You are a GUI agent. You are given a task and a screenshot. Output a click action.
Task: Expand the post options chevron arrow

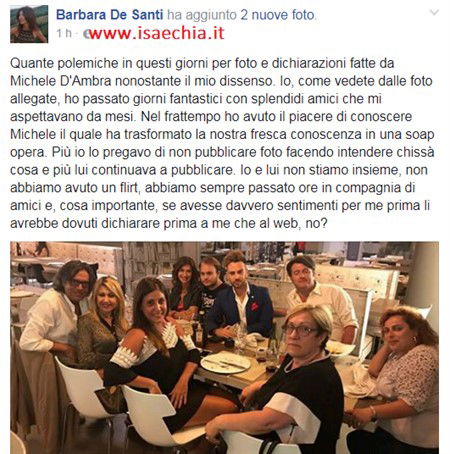point(434,13)
